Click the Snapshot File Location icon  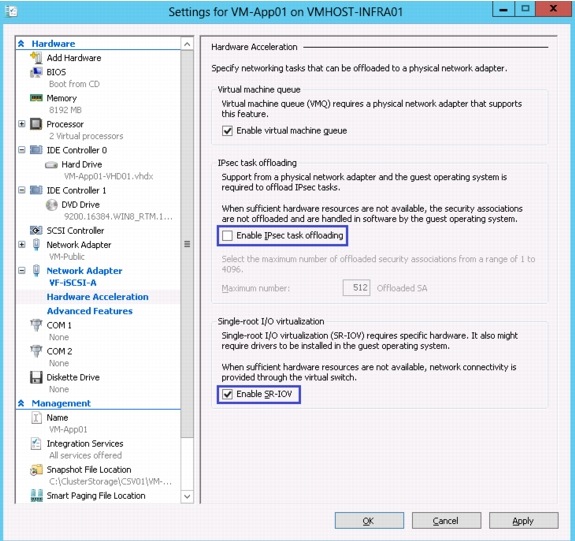point(36,470)
